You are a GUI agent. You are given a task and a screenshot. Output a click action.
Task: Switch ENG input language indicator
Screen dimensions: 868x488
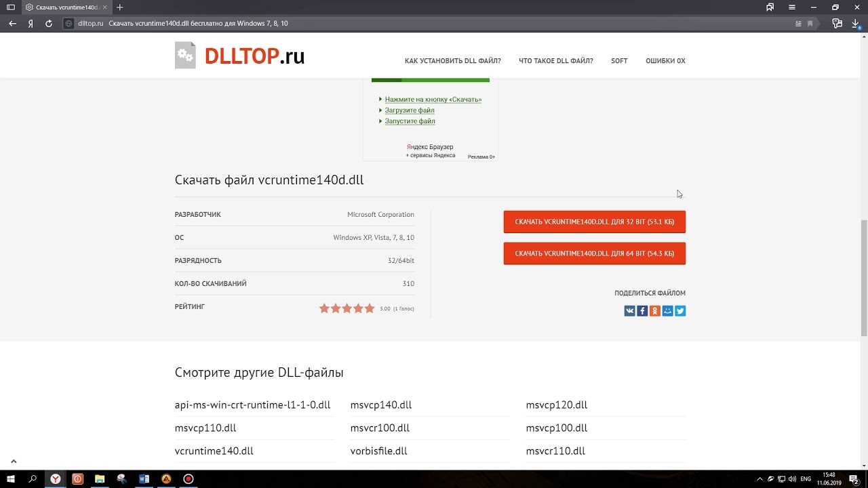(x=806, y=479)
